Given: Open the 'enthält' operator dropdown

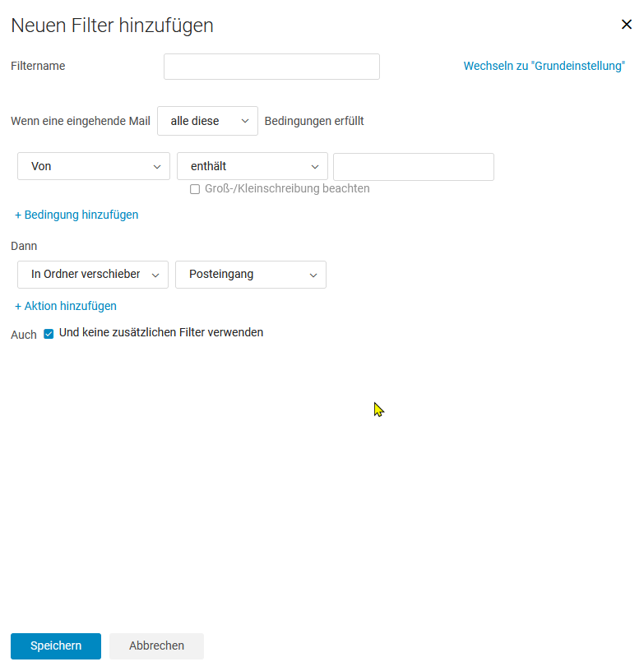Looking at the screenshot, I should click(253, 166).
